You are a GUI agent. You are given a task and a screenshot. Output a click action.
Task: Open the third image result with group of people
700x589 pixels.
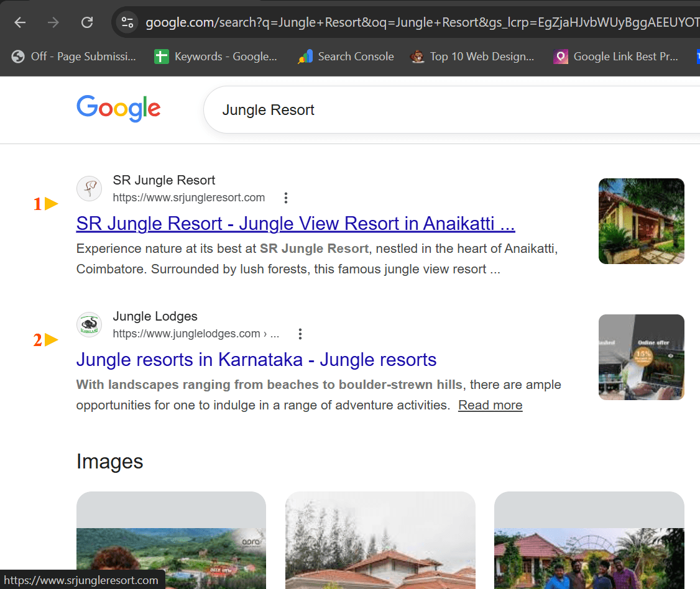589,541
